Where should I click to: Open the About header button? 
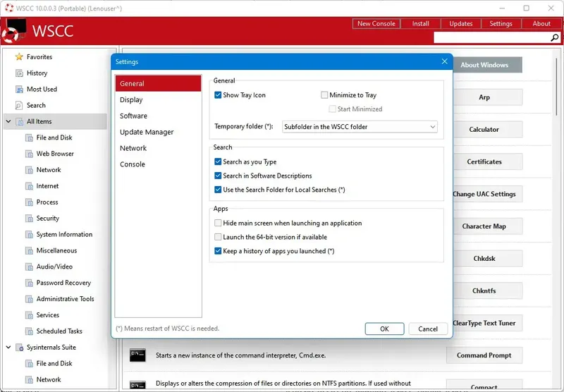[541, 24]
